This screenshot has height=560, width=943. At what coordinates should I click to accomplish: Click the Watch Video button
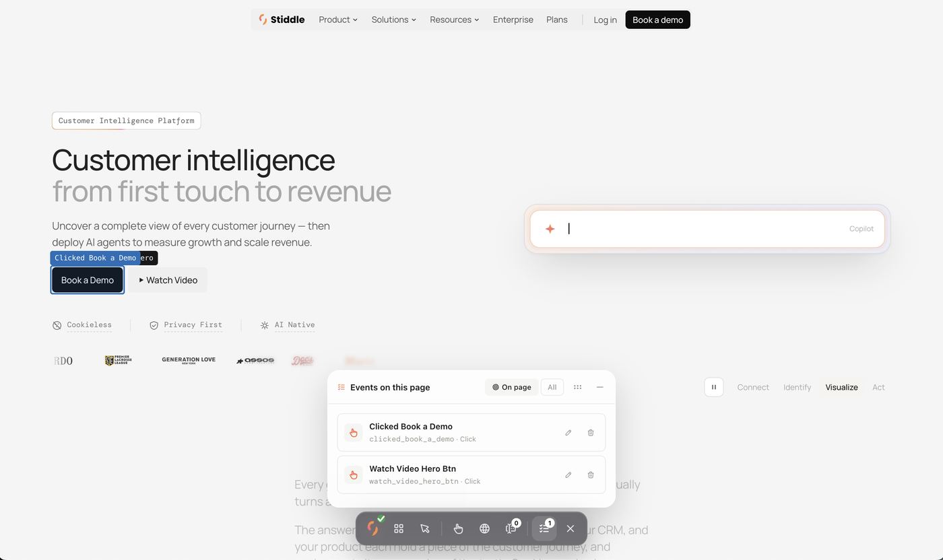point(168,280)
